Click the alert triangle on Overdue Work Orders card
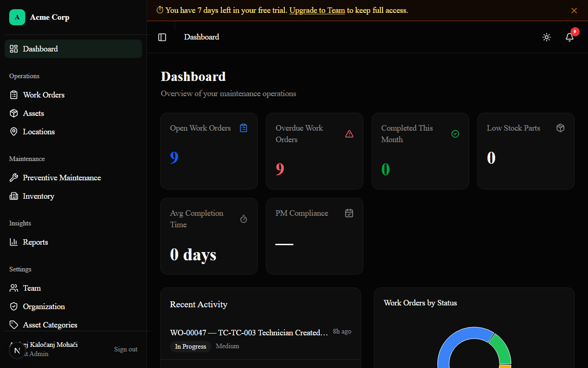 [x=349, y=134]
